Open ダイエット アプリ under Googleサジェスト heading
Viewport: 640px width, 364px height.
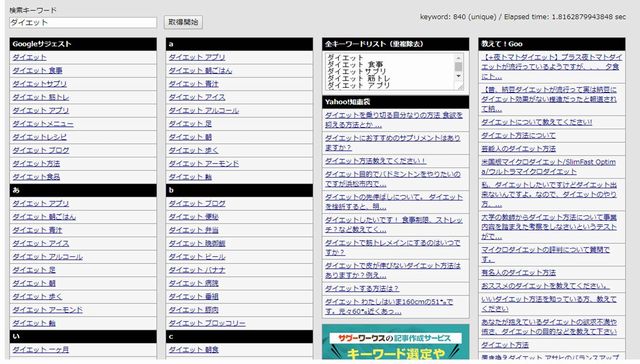coord(40,111)
